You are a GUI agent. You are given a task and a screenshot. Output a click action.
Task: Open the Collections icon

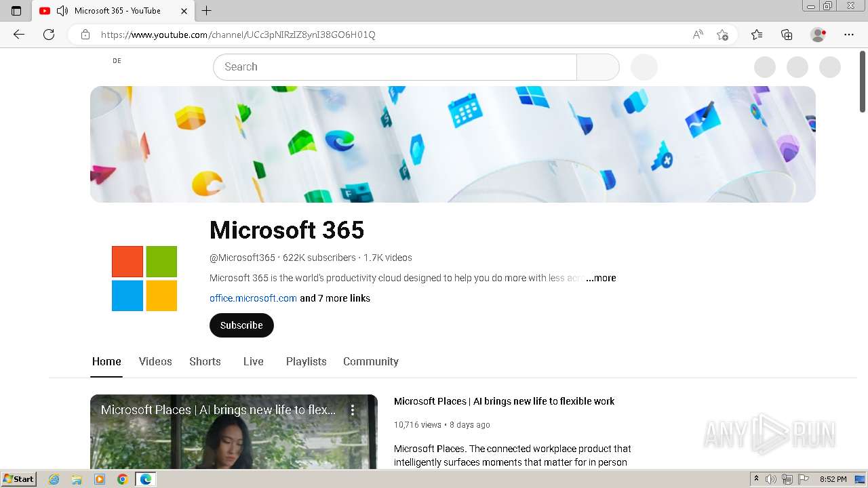click(787, 35)
